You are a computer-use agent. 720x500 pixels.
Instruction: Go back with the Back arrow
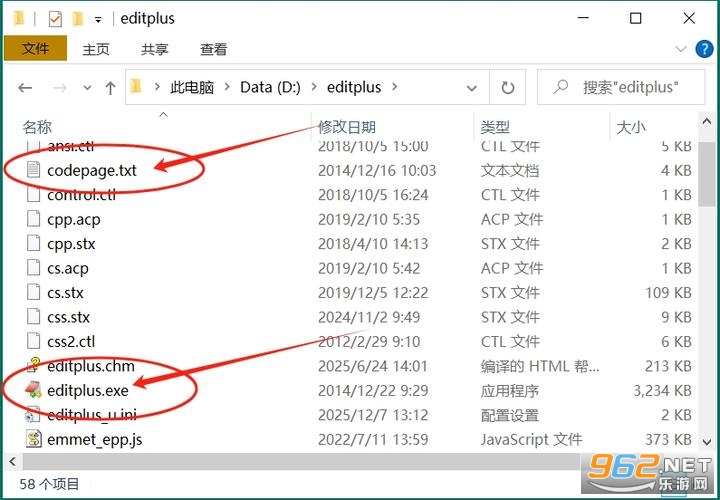click(25, 87)
